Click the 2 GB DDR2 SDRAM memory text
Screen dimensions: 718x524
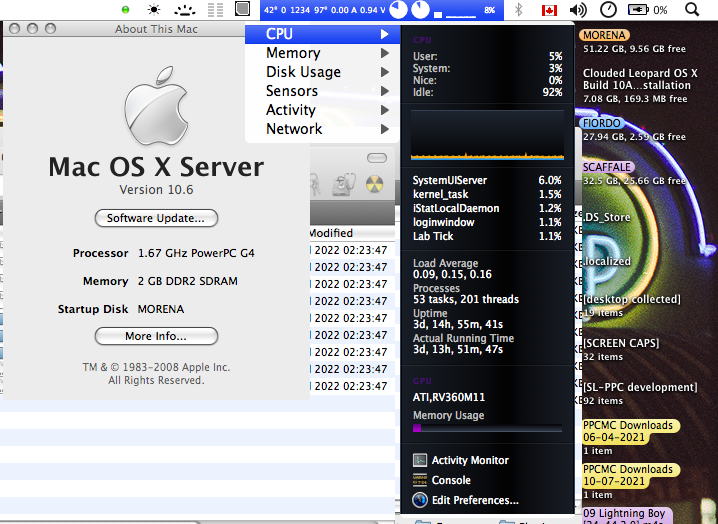coord(188,281)
